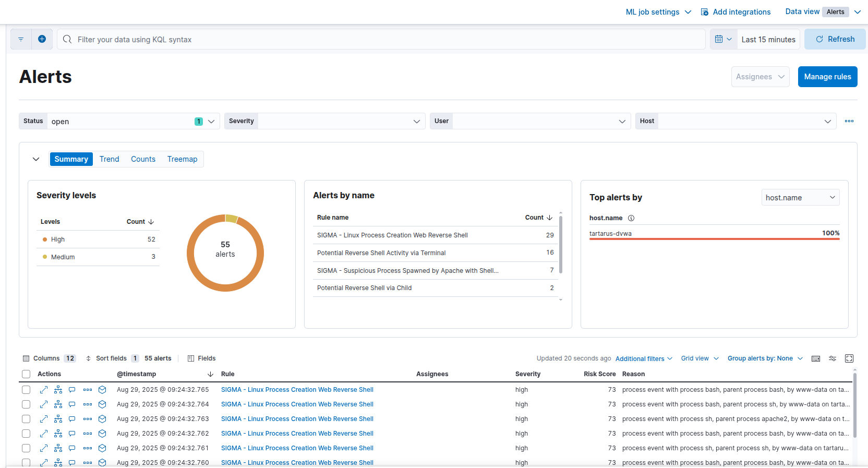This screenshot has width=868, height=468.
Task: Select all alerts with header checkbox
Action: 26,374
